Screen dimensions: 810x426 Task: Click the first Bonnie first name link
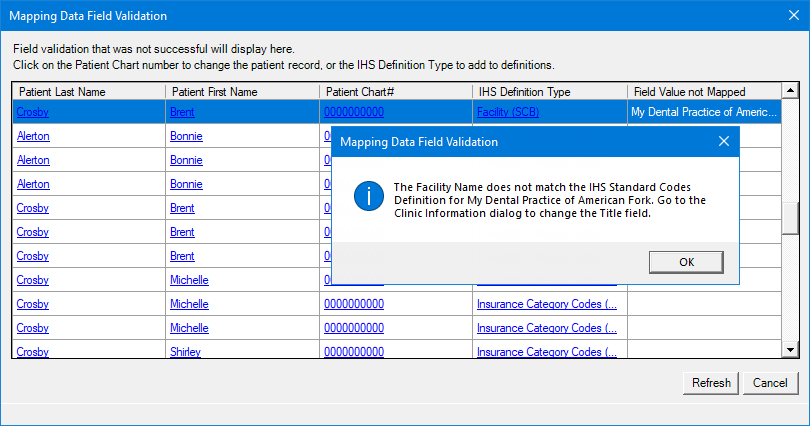click(x=186, y=136)
